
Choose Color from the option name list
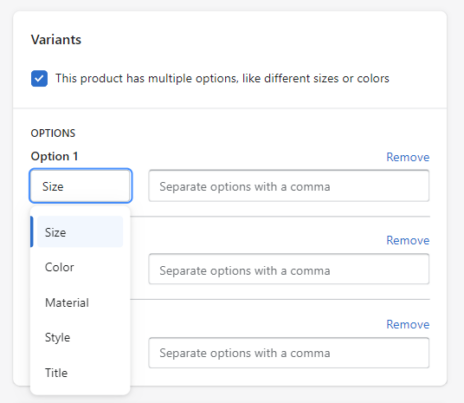click(80, 267)
